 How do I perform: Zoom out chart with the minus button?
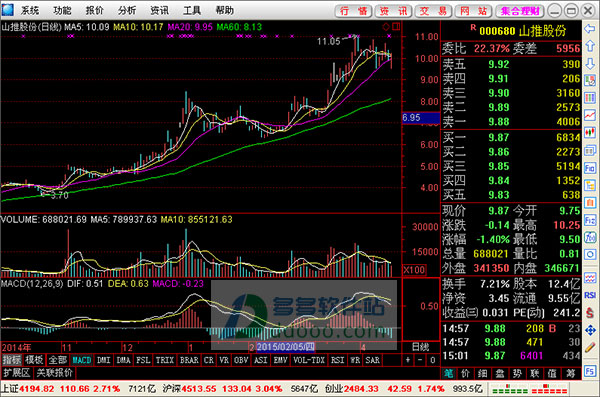[420, 360]
